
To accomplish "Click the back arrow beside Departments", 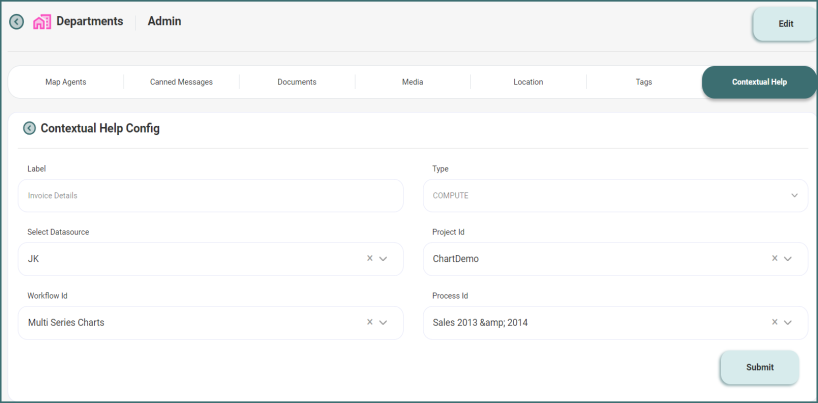I will point(17,22).
